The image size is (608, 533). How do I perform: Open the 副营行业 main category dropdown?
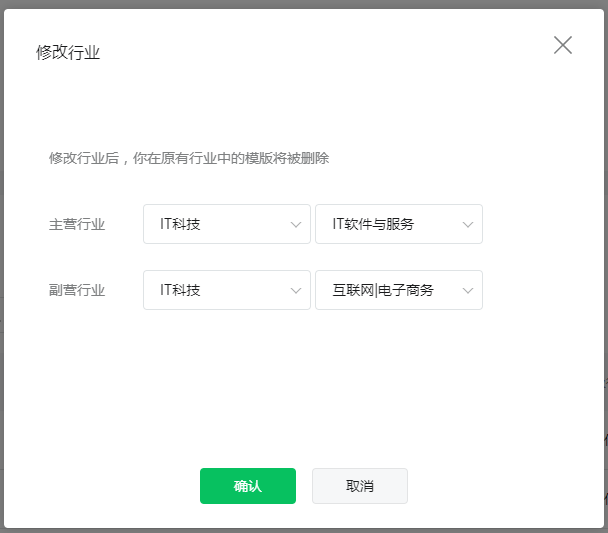point(227,290)
